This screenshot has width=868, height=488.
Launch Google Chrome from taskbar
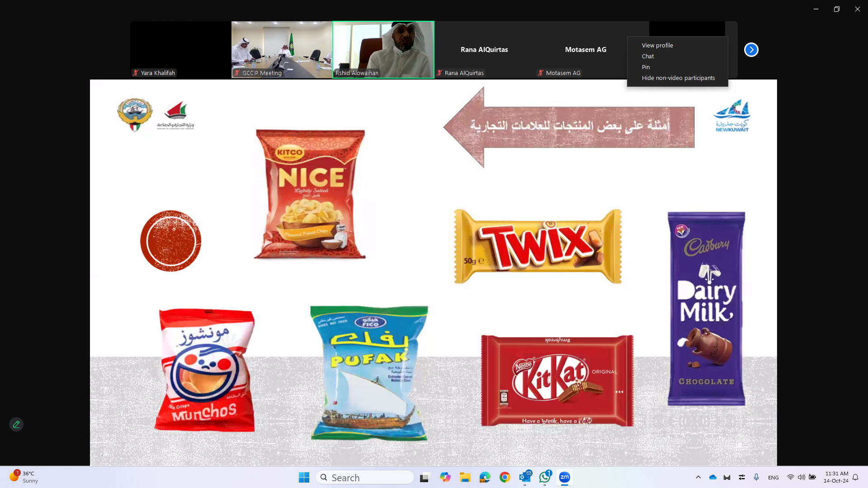505,477
